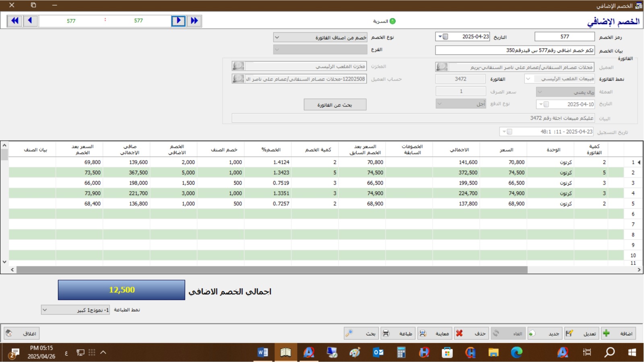Open print Preview (معاينة)
The height and width of the screenshot is (363, 644).
pyautogui.click(x=435, y=334)
